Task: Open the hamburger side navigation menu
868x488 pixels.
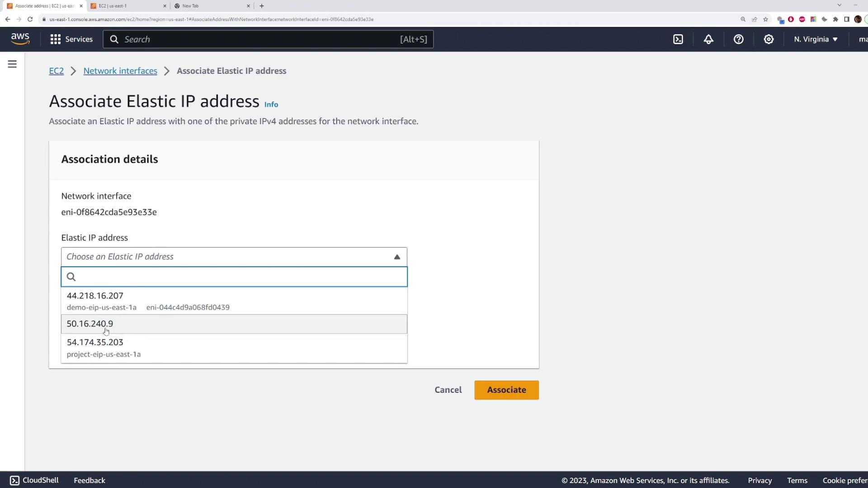Action: 12,64
